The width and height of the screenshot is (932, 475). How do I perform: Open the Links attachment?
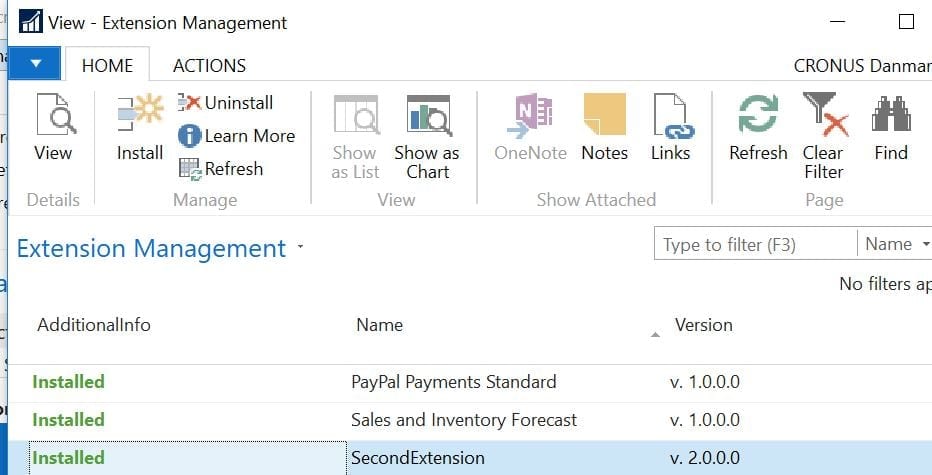(x=670, y=126)
